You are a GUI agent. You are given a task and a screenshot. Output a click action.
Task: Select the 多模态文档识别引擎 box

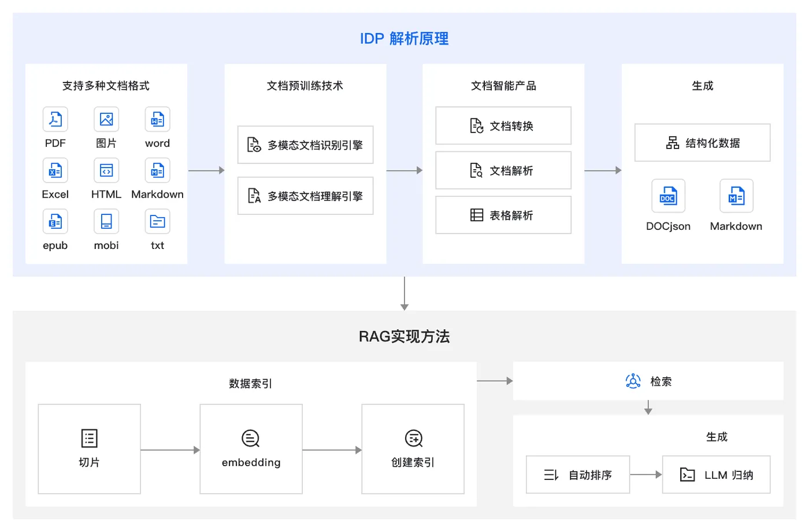click(x=306, y=145)
